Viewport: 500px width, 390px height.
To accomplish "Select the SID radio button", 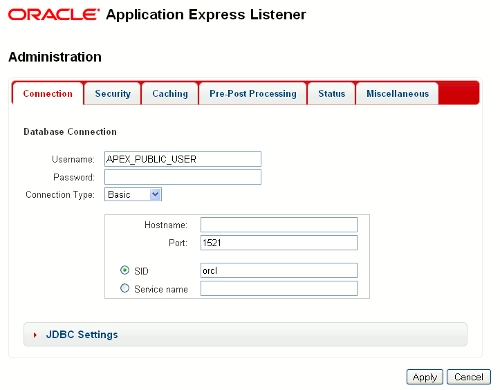I will click(x=125, y=270).
